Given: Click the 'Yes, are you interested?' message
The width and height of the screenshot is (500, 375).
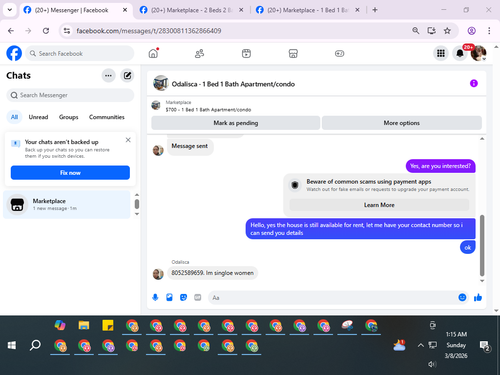Looking at the screenshot, I should (440, 166).
